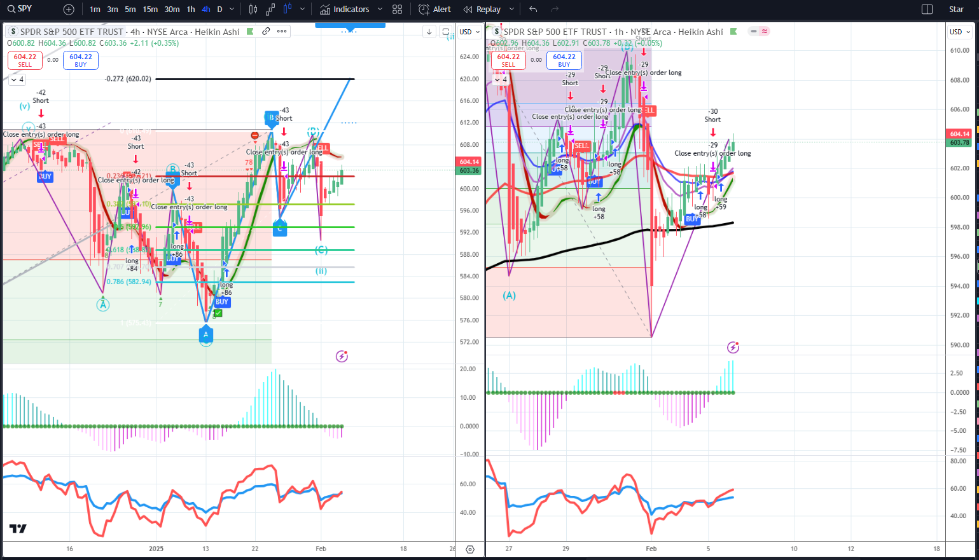Image resolution: width=979 pixels, height=560 pixels.
Task: Select the 1m timeframe
Action: [x=95, y=10]
